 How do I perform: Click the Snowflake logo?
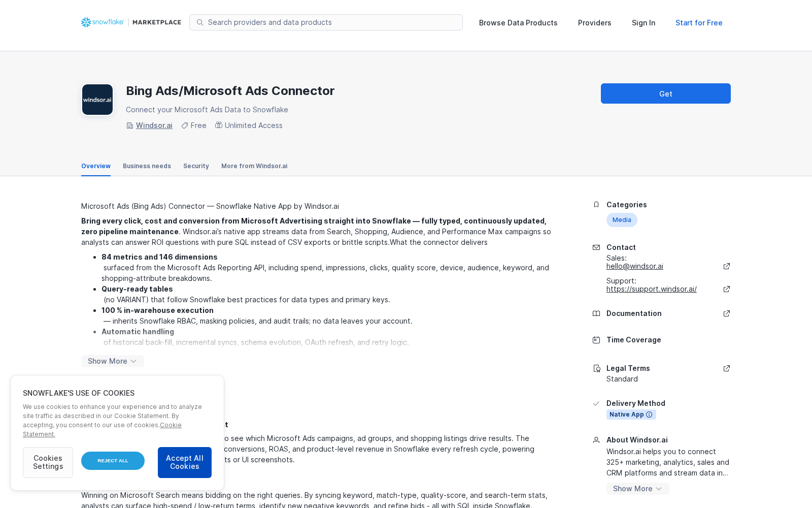pyautogui.click(x=103, y=22)
